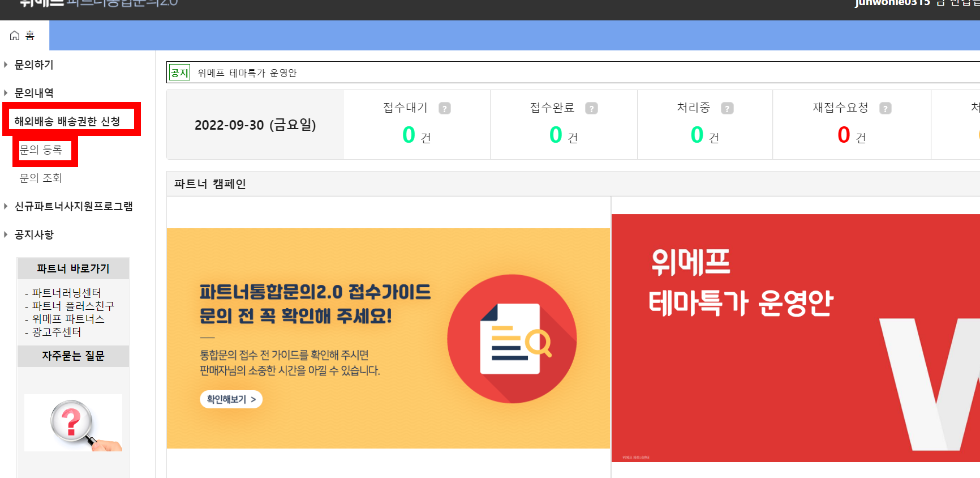Click the 확인해보기 button on banner

point(231,399)
